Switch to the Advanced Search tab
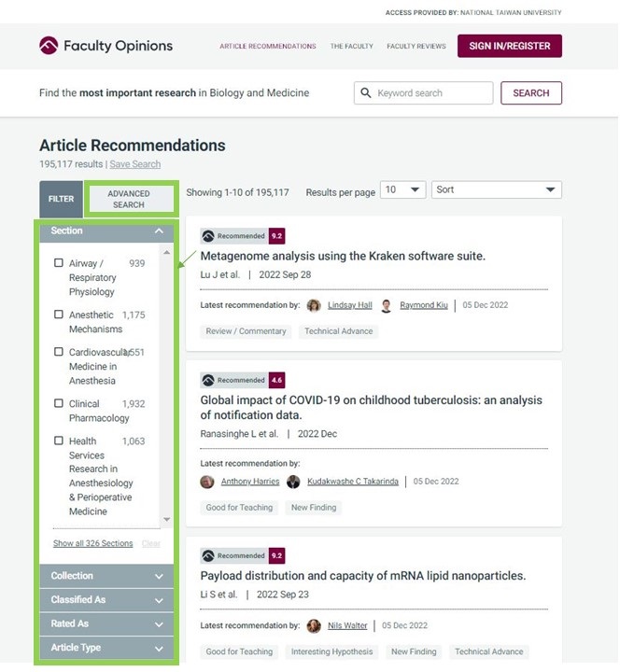620x672 pixels. (x=129, y=200)
